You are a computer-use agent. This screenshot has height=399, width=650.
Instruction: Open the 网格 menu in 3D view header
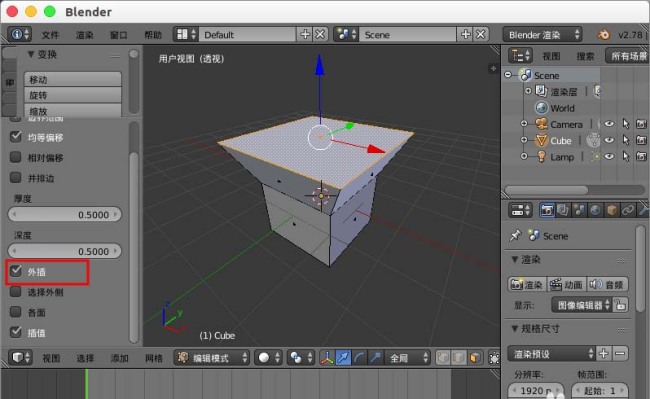click(154, 358)
